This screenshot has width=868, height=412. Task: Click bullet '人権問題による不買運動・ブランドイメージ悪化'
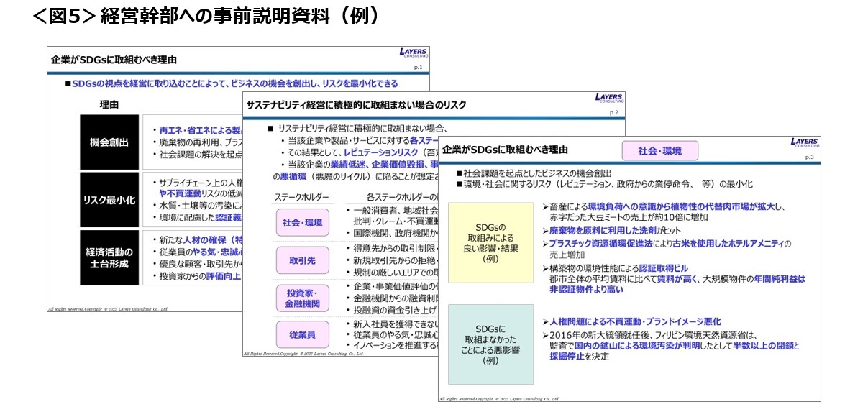coord(631,321)
